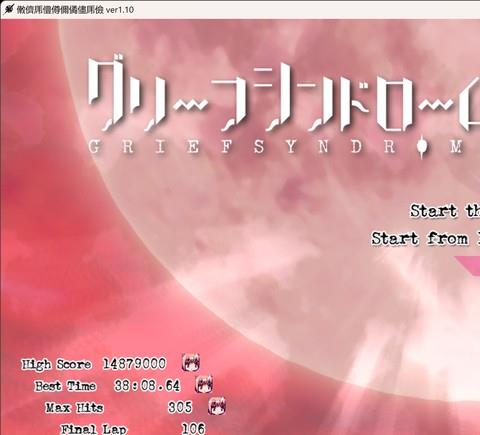Viewport: 480px width, 435px height.
Task: Click the app icon in the title bar
Action: pos(9,9)
